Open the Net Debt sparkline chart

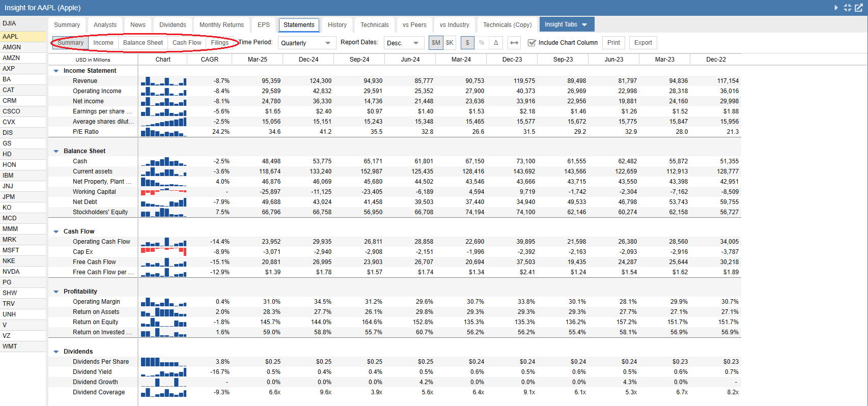(x=163, y=202)
